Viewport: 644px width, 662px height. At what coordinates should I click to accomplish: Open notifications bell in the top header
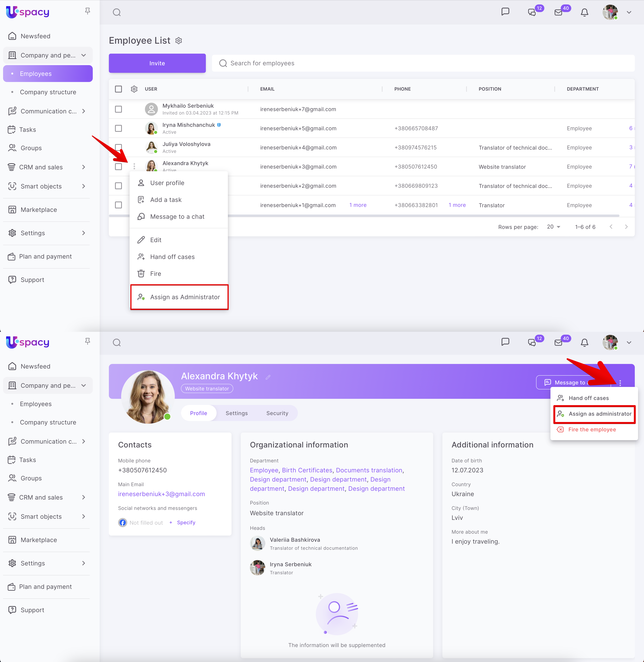coord(584,12)
